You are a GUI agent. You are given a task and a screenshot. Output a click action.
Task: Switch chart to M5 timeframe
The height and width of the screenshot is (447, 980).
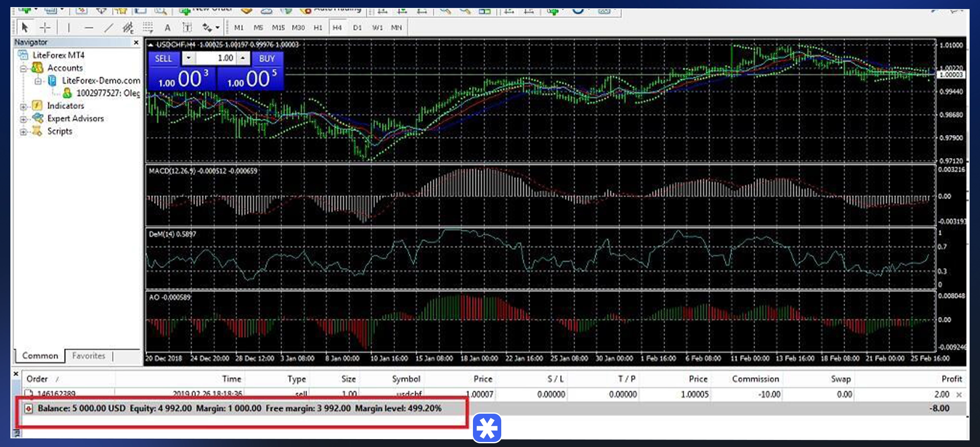point(258,28)
